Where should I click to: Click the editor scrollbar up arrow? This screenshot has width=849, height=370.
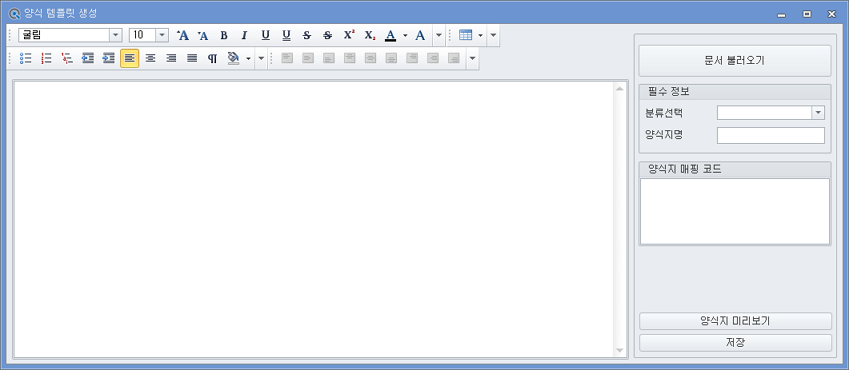point(620,88)
